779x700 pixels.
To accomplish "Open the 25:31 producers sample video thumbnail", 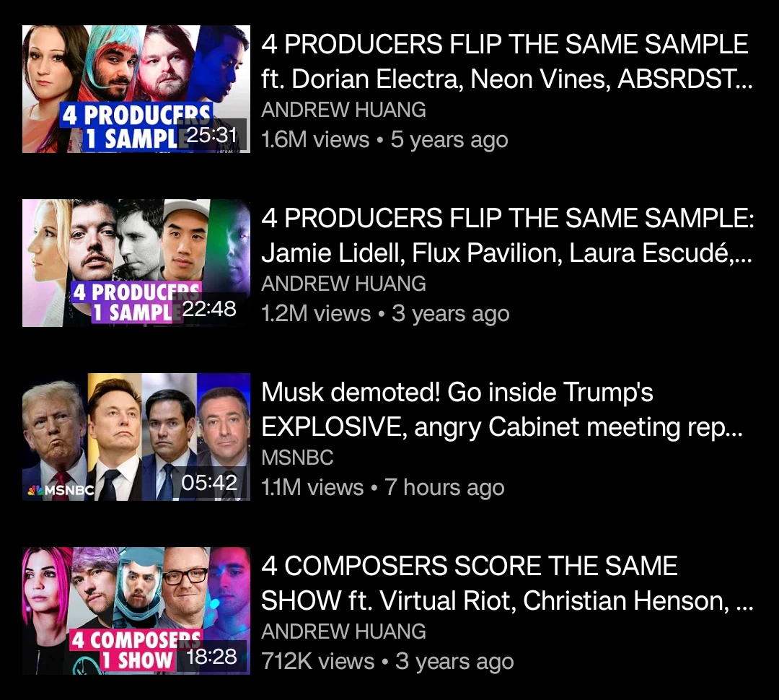I will pyautogui.click(x=136, y=89).
